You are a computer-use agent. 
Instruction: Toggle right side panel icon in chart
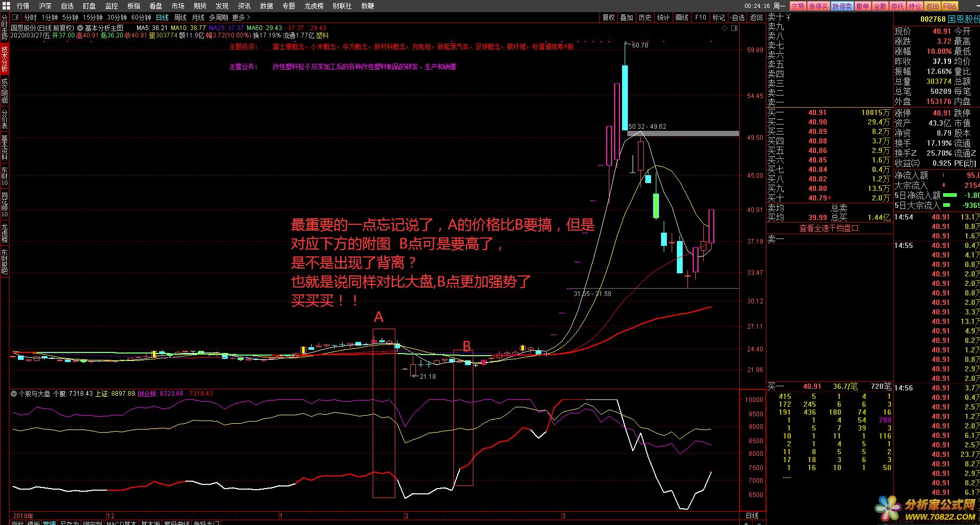(734, 28)
